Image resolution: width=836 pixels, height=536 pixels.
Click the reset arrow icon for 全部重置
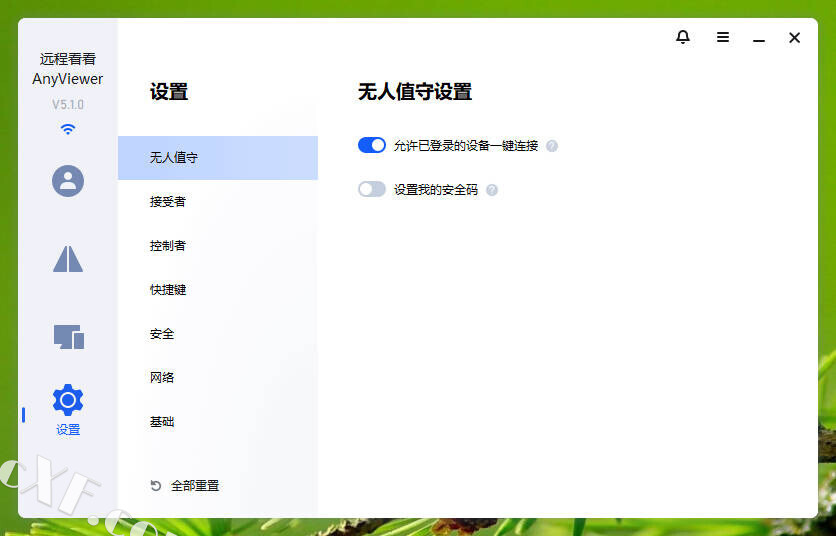pyautogui.click(x=156, y=485)
